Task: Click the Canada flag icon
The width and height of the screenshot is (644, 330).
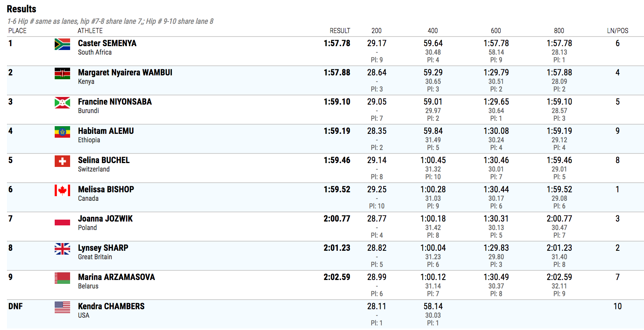Action: point(62,190)
